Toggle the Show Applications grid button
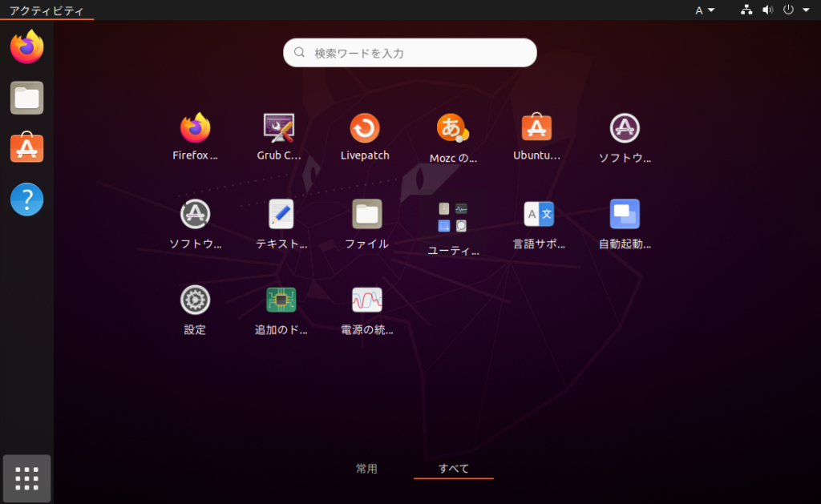 coord(26,478)
